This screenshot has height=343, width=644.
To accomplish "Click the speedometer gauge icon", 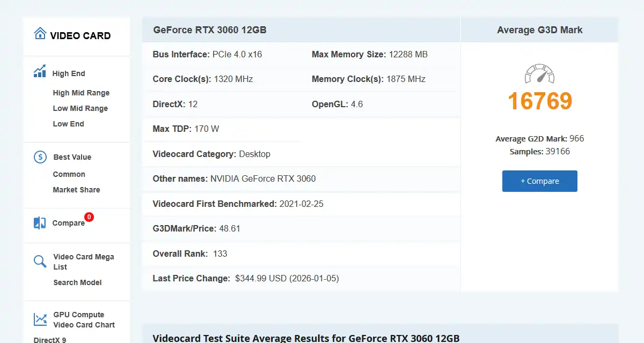I will click(x=539, y=73).
